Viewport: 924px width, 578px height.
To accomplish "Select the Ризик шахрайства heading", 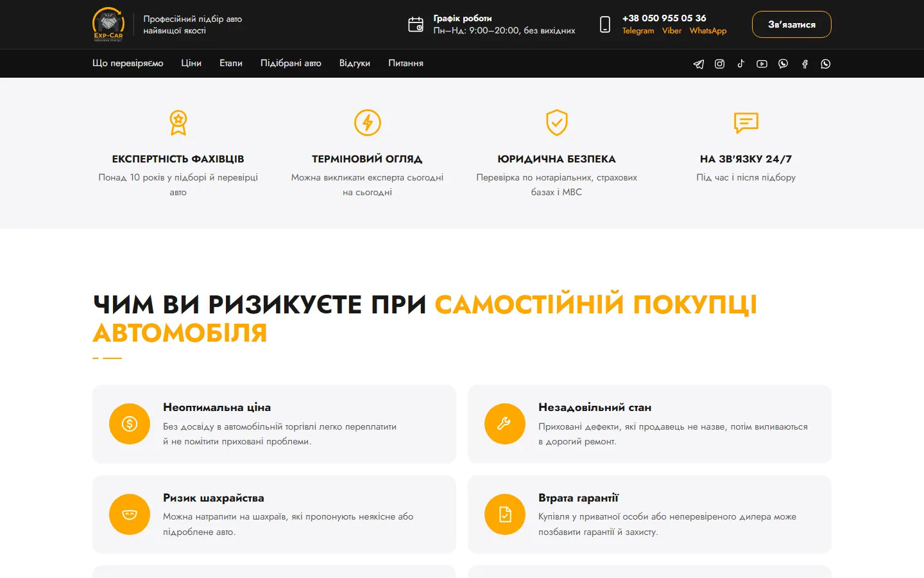I will 214,498.
